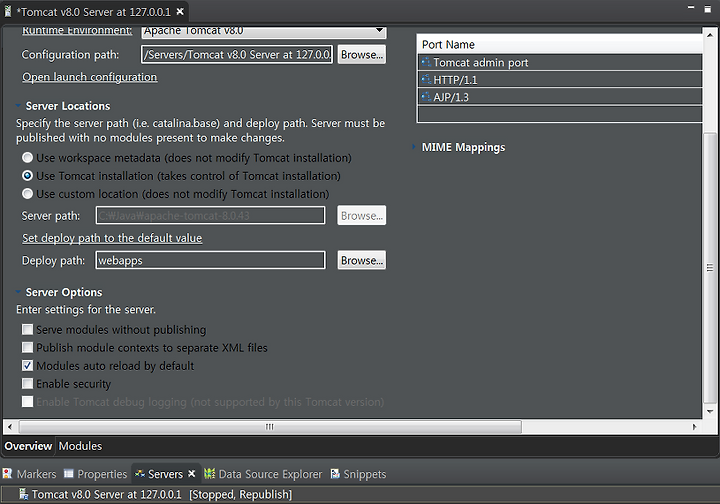
Task: Select Use Tomcat installation radio button
Action: point(28,175)
